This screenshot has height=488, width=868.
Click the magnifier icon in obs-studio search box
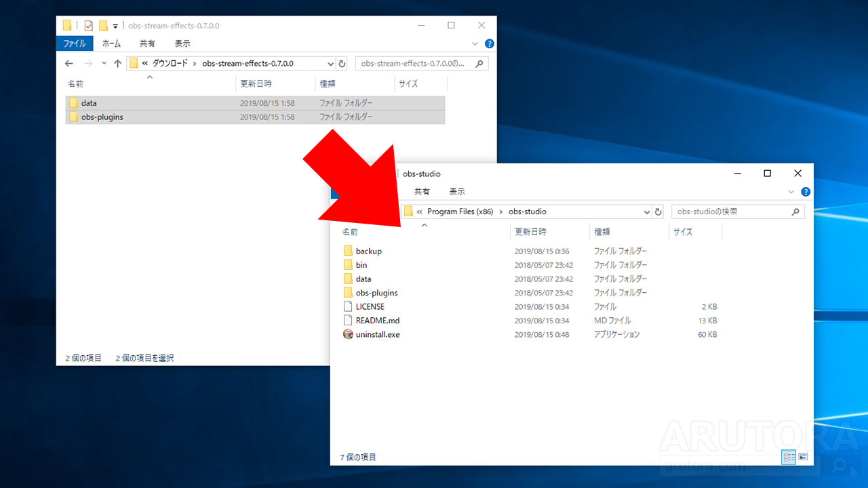coord(796,211)
